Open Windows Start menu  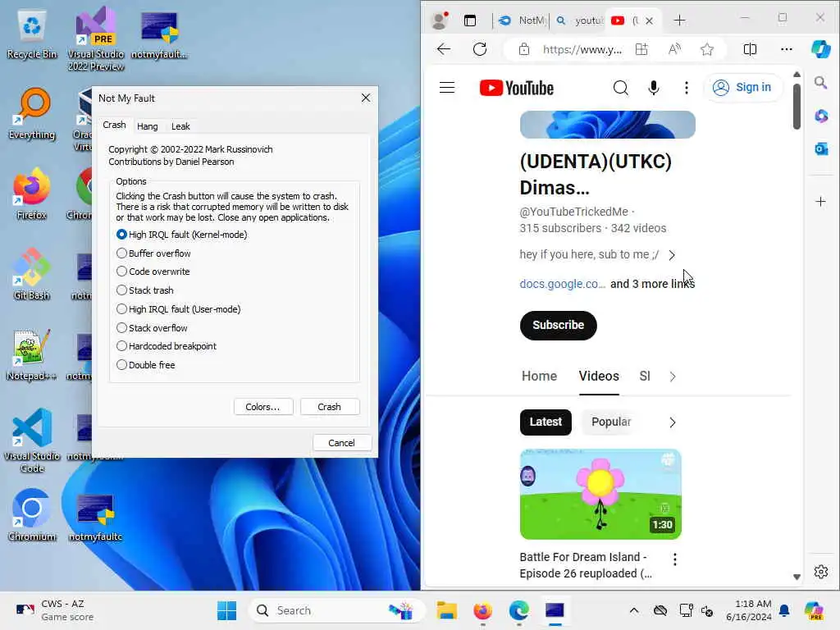click(x=226, y=610)
